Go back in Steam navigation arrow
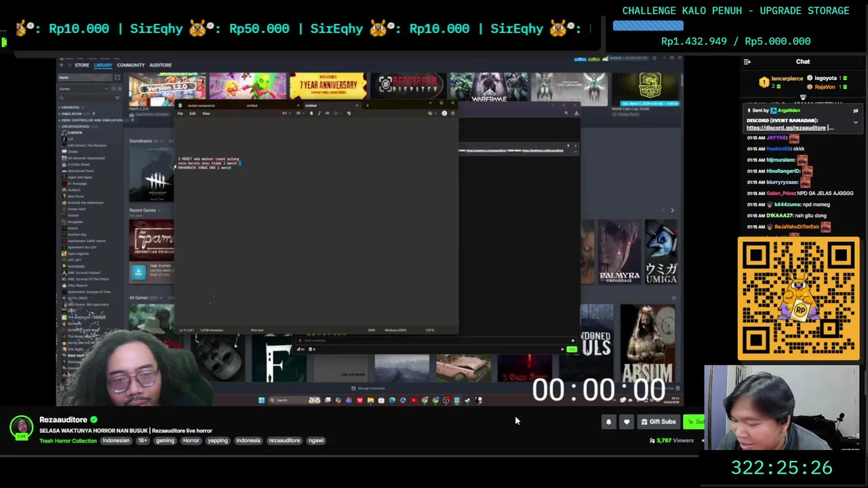The height and width of the screenshot is (488, 868). (61, 65)
